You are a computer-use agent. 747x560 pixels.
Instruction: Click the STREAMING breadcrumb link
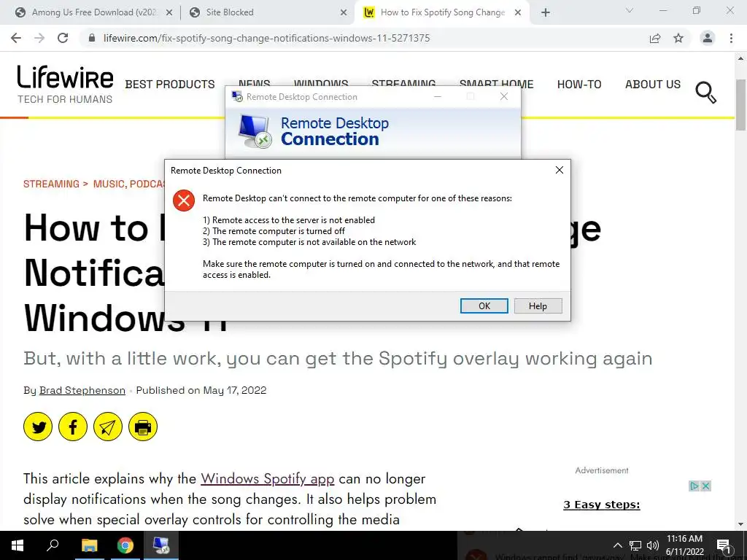[x=52, y=184]
